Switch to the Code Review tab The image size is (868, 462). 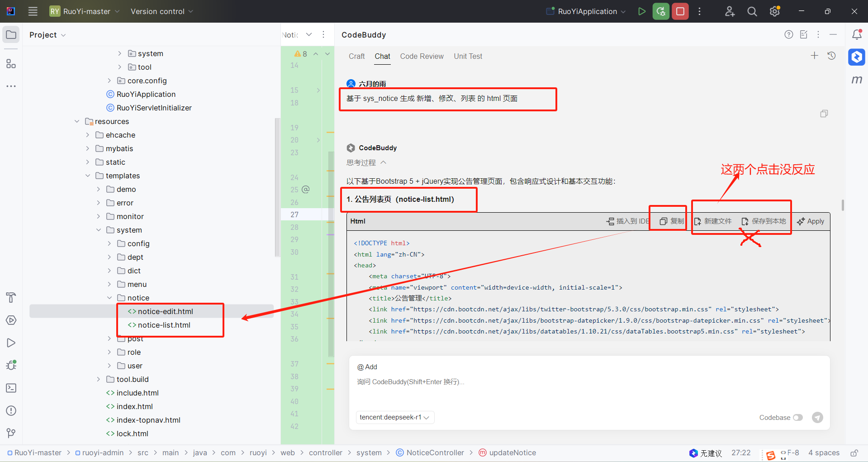click(x=422, y=56)
